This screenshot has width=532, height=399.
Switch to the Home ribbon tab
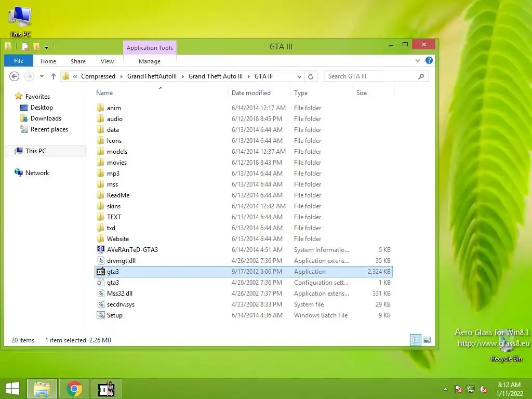(48, 61)
